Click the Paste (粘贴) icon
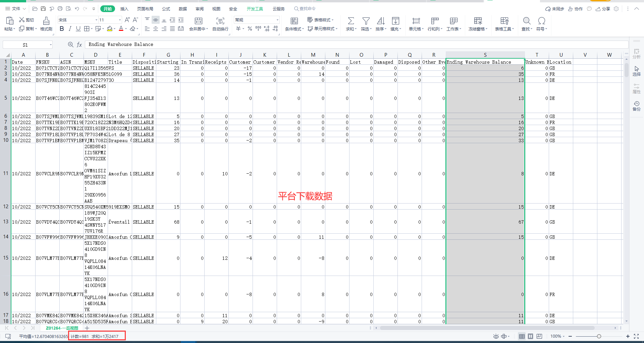 [10, 21]
